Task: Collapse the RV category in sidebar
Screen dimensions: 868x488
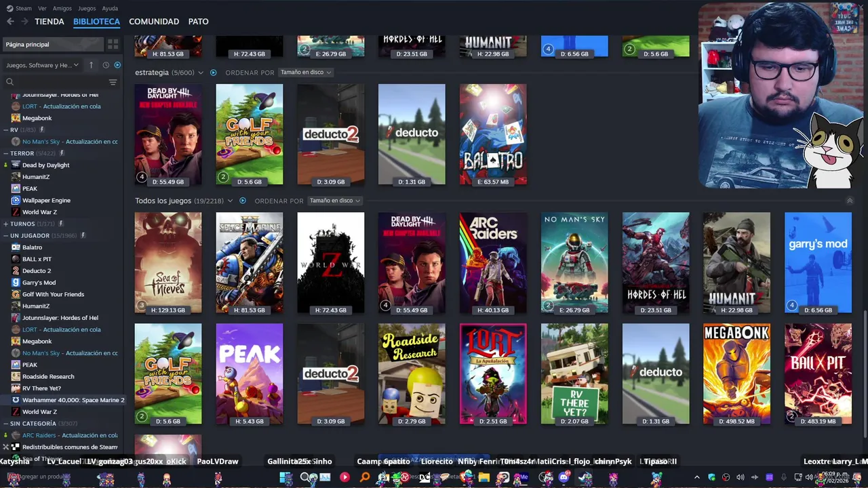Action: point(5,129)
